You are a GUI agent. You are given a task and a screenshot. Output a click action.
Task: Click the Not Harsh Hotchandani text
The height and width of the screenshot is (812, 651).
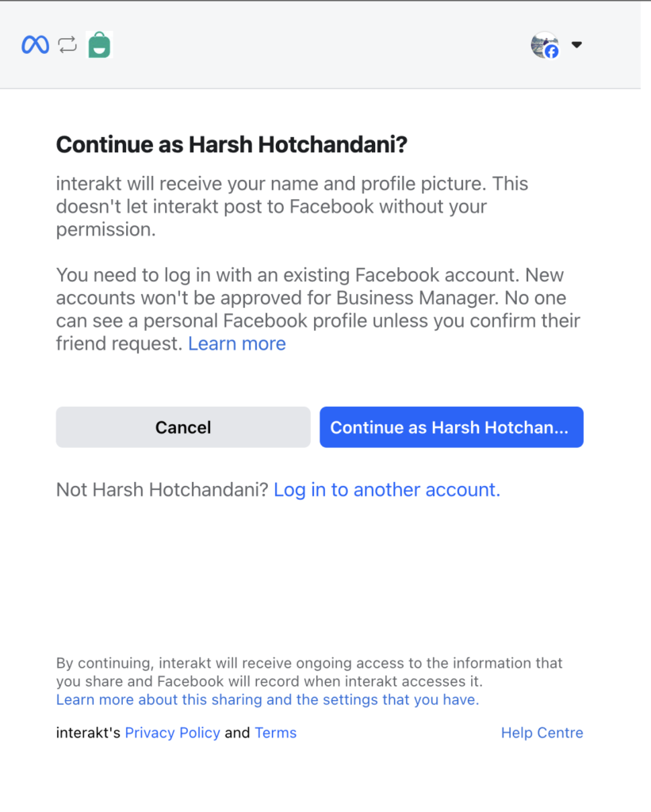(162, 490)
